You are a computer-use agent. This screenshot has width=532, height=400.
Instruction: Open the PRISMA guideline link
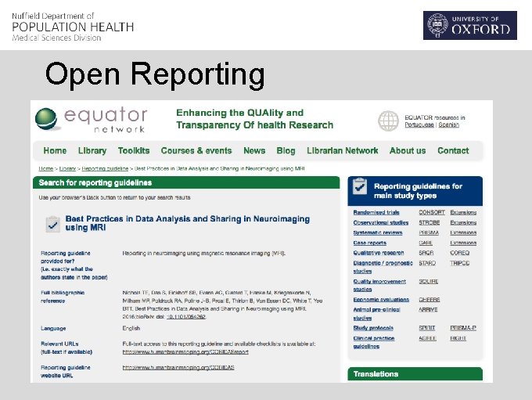[429, 232]
